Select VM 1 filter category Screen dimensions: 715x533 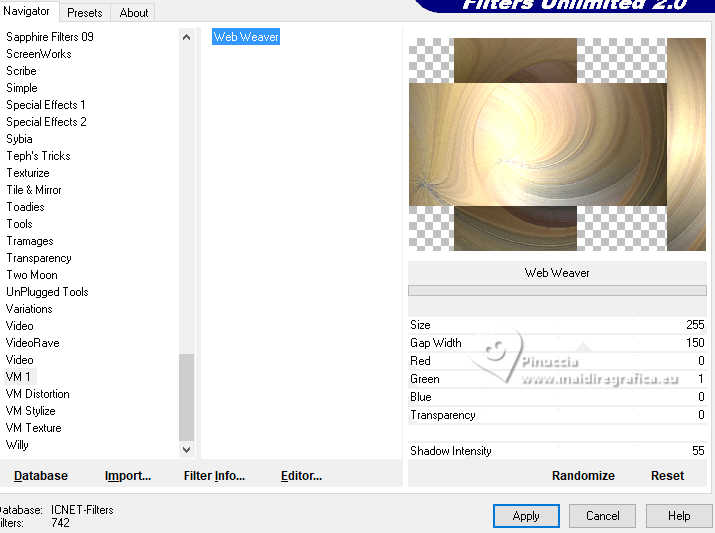click(18, 377)
